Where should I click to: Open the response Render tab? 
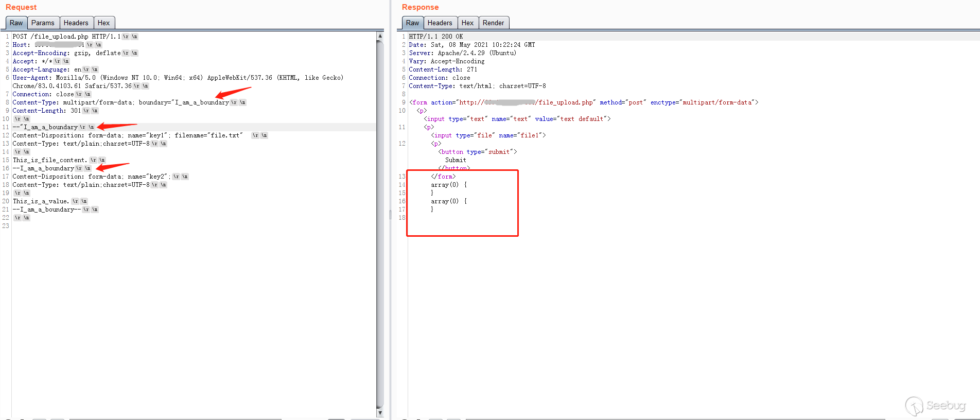[x=493, y=23]
